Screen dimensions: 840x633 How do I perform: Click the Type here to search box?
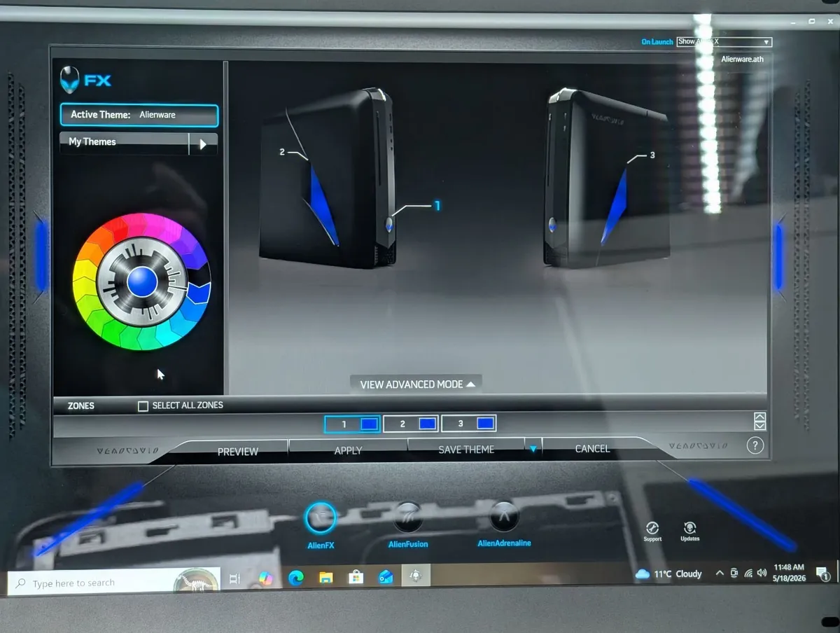114,583
